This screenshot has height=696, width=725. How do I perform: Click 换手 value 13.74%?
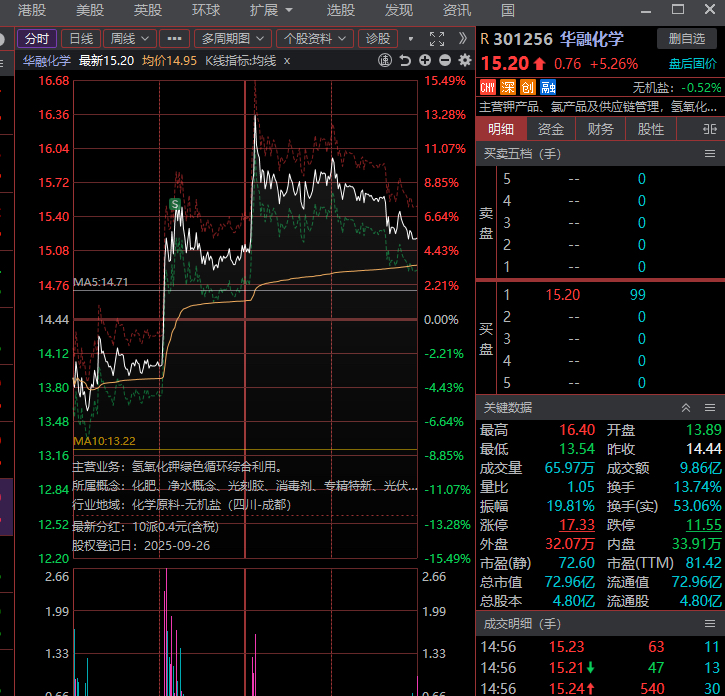(x=697, y=487)
